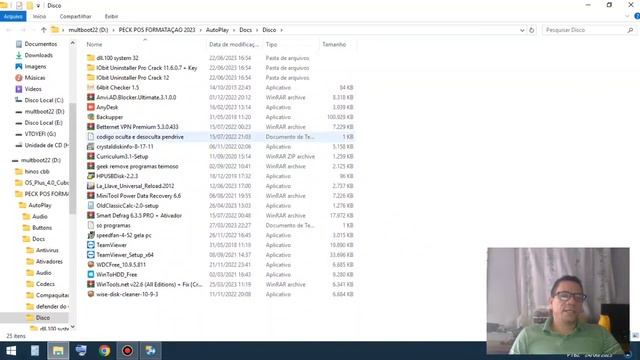640x360 pixels.
Task: Select IObit Uninstaller Pro Crack 12 folder icon
Action: [91, 78]
